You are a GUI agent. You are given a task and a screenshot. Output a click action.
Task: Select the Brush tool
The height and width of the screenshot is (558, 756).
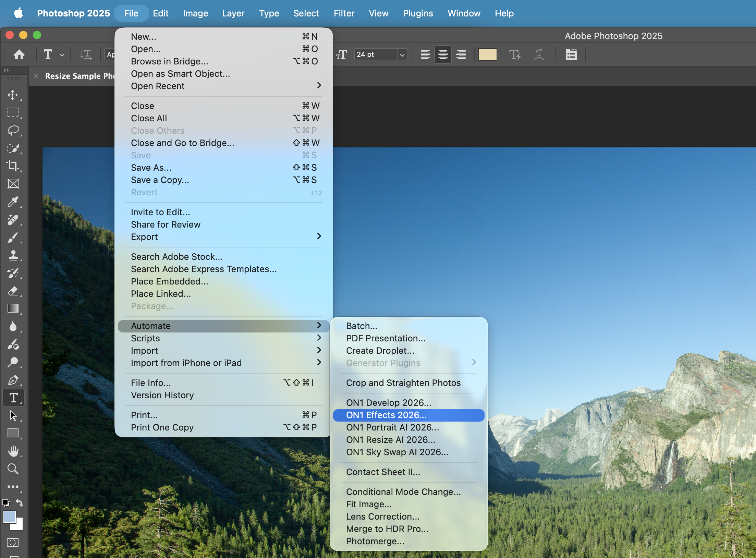pos(13,237)
